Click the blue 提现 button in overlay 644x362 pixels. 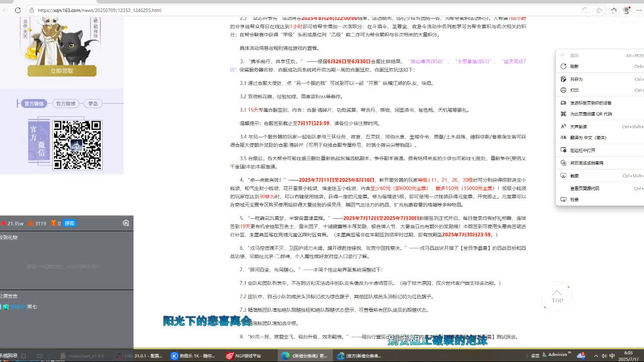point(69,223)
